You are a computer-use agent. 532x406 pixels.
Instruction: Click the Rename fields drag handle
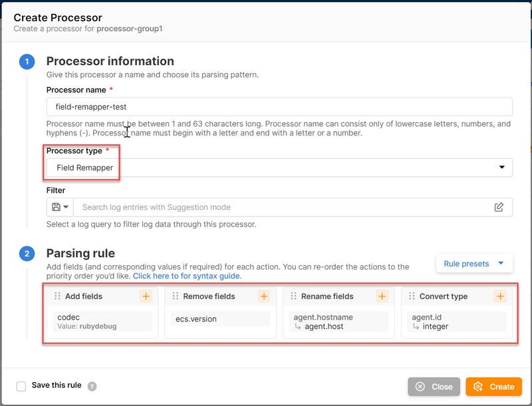point(294,296)
